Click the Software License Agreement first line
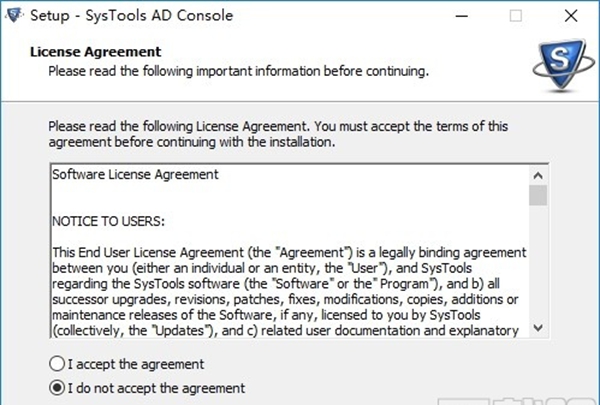The height and width of the screenshot is (405, 600). tap(135, 175)
